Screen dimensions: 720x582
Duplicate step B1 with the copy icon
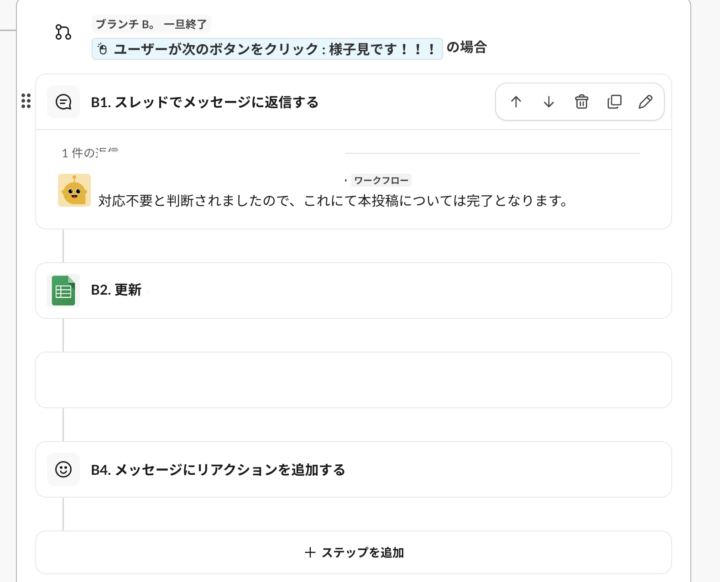pyautogui.click(x=614, y=102)
